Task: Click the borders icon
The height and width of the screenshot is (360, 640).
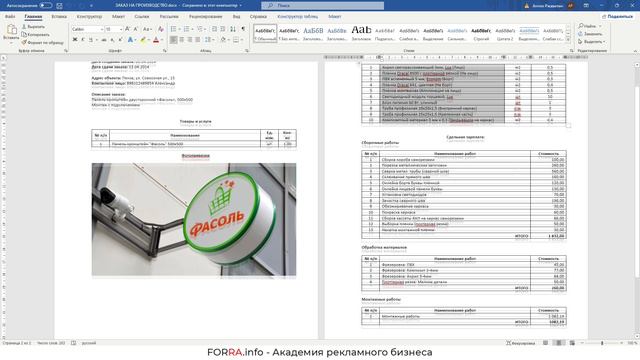Action: (236, 40)
